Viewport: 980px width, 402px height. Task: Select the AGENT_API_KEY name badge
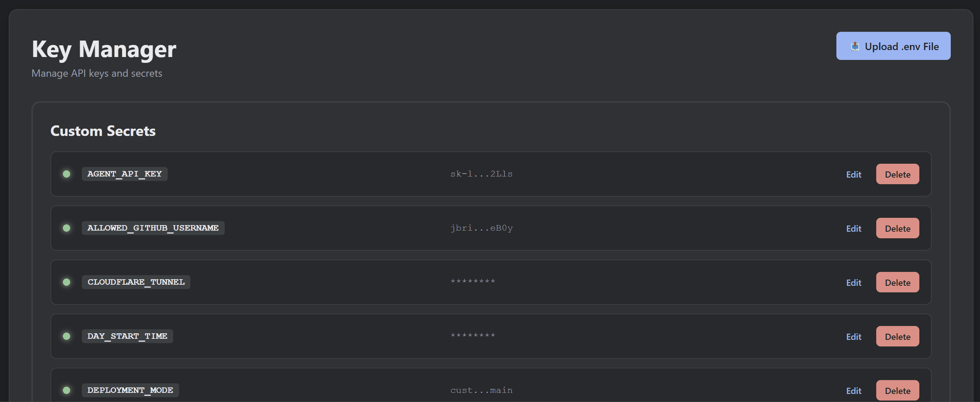(x=124, y=174)
